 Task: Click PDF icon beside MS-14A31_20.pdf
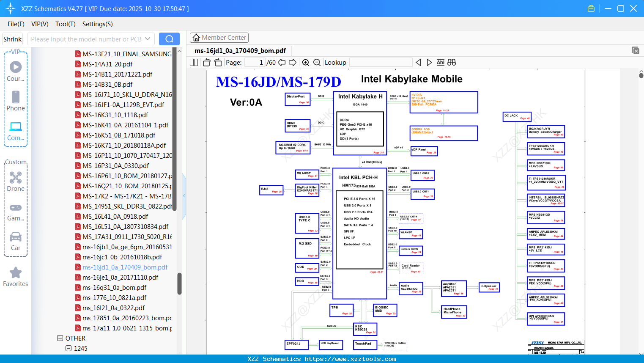(78, 64)
